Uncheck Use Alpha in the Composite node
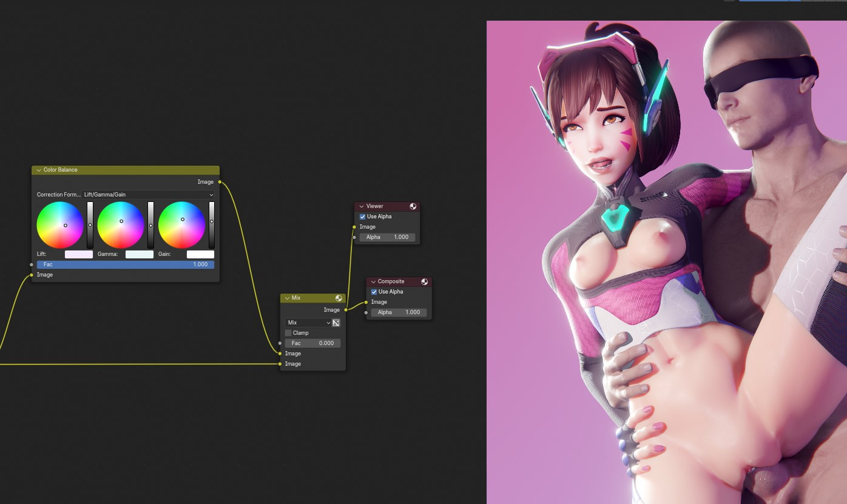 pos(374,292)
